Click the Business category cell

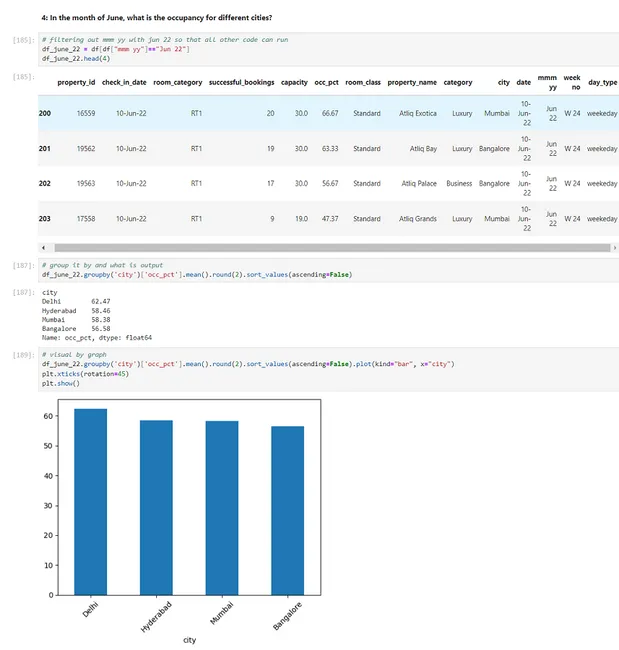459,183
